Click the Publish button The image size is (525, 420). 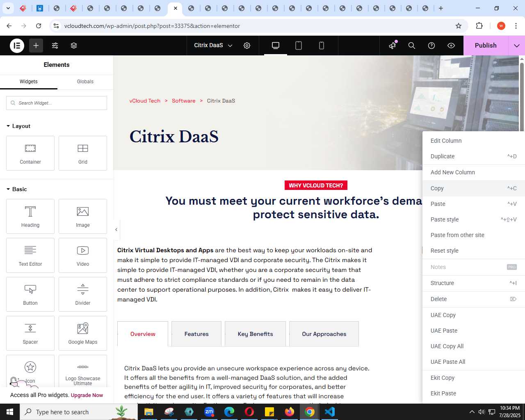click(x=486, y=46)
